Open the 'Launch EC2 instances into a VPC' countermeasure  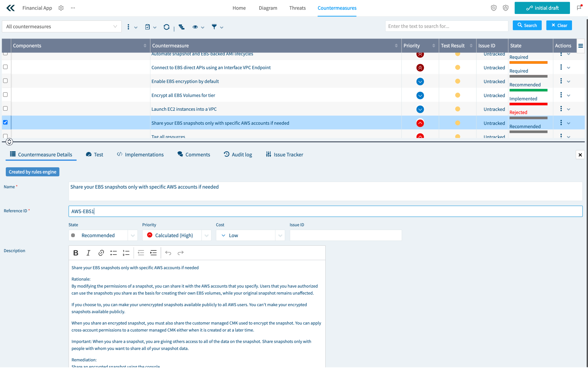184,109
